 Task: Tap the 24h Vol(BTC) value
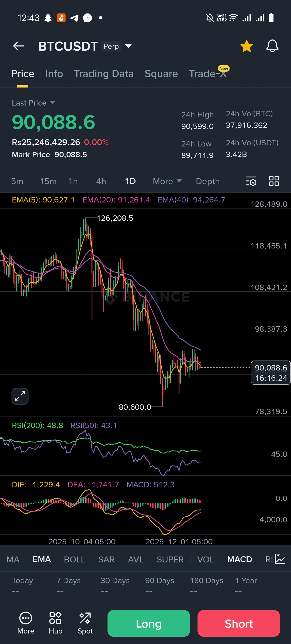point(247,125)
